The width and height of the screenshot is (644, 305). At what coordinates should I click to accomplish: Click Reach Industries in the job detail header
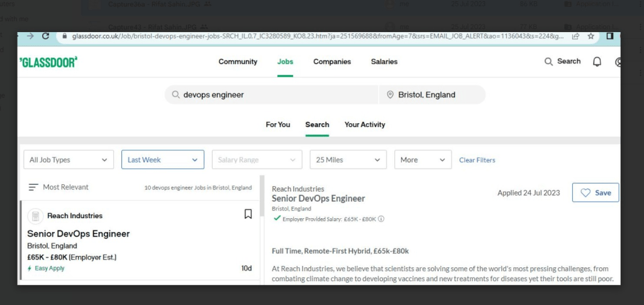click(x=297, y=189)
